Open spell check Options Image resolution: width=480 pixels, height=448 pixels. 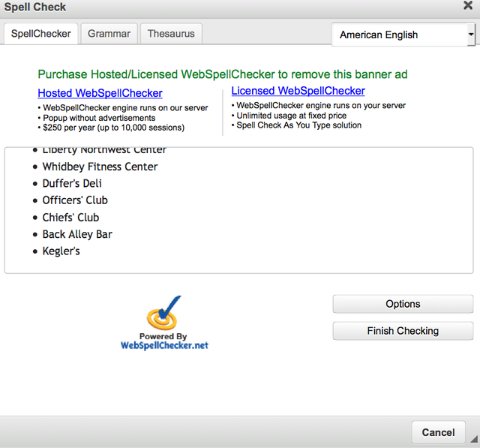coord(403,304)
